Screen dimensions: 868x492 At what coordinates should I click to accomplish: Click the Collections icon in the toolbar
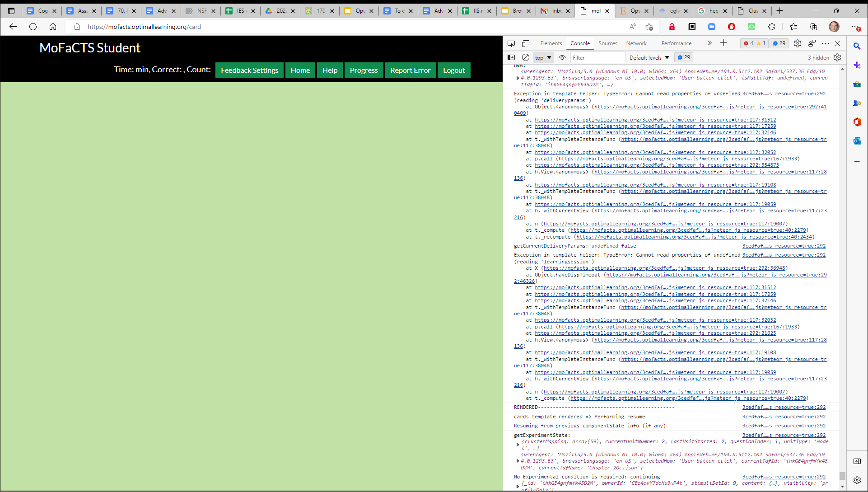(813, 27)
